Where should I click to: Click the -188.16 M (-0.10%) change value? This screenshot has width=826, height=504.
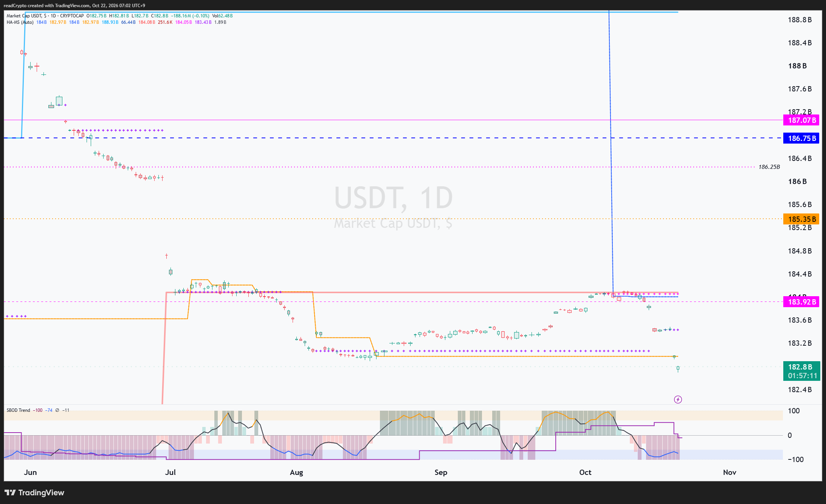(x=190, y=16)
